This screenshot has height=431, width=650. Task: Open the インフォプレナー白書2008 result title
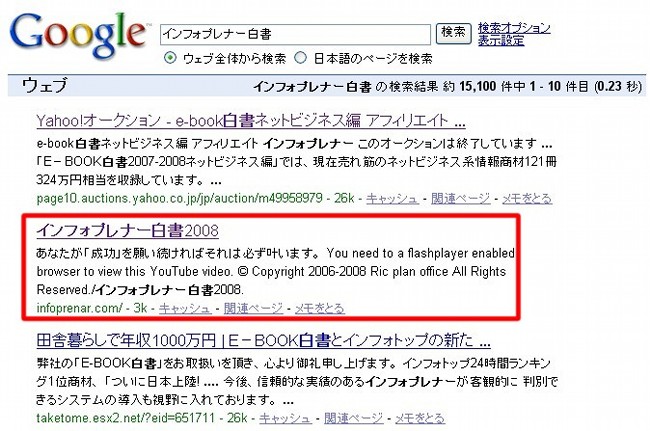[128, 230]
